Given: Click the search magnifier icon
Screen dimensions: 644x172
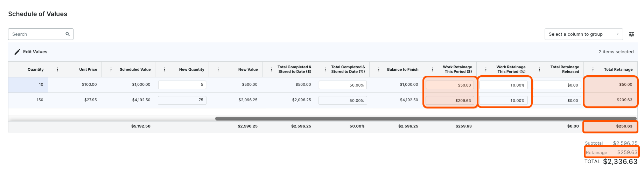Looking at the screenshot, I should coord(68,34).
